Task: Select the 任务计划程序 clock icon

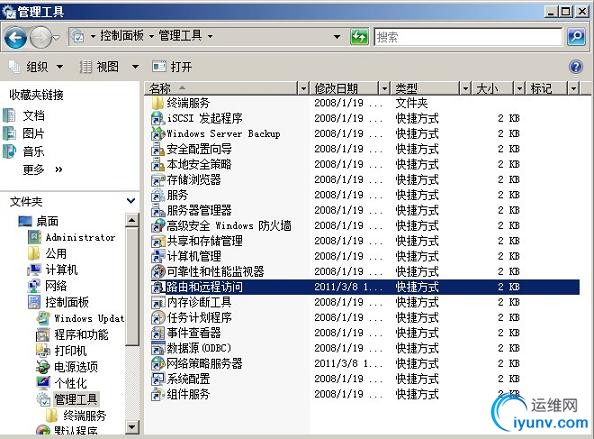Action: pos(157,318)
